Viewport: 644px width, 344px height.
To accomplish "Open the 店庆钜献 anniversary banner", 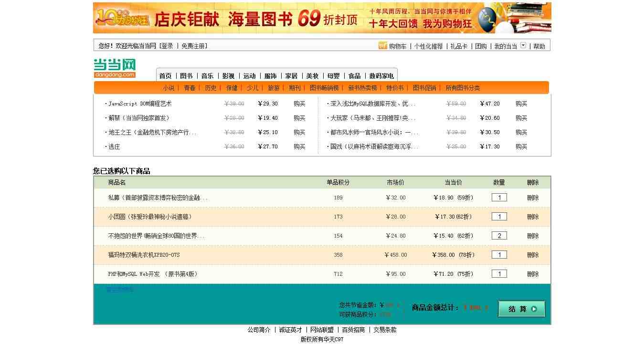I will coord(322,18).
